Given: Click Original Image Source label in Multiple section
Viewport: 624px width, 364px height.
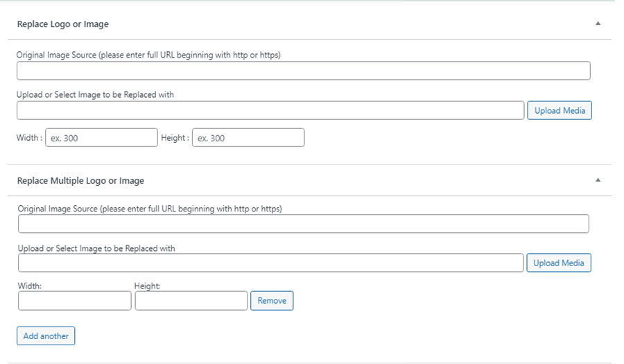Looking at the screenshot, I should 150,209.
